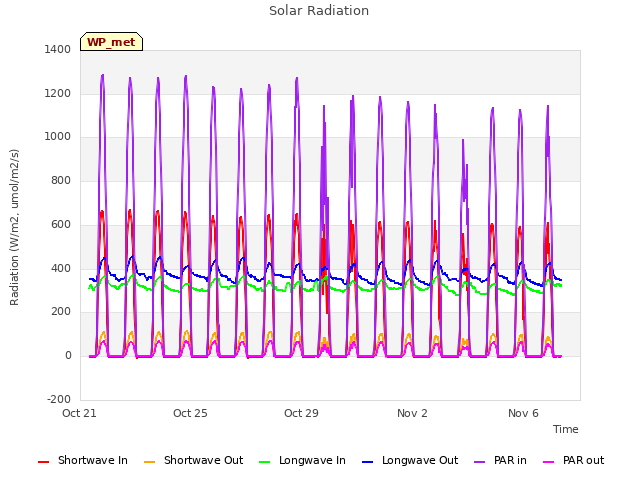Image resolution: width=640 pixels, height=480 pixels.
Task: Click the blue Longwave Out legend swatch
Action: pos(368,462)
